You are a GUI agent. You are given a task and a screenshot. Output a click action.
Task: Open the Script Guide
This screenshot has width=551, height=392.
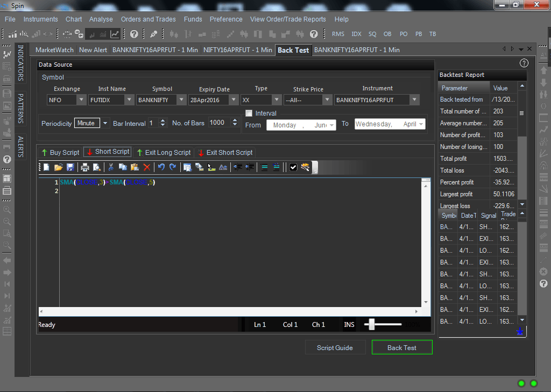[x=335, y=347]
